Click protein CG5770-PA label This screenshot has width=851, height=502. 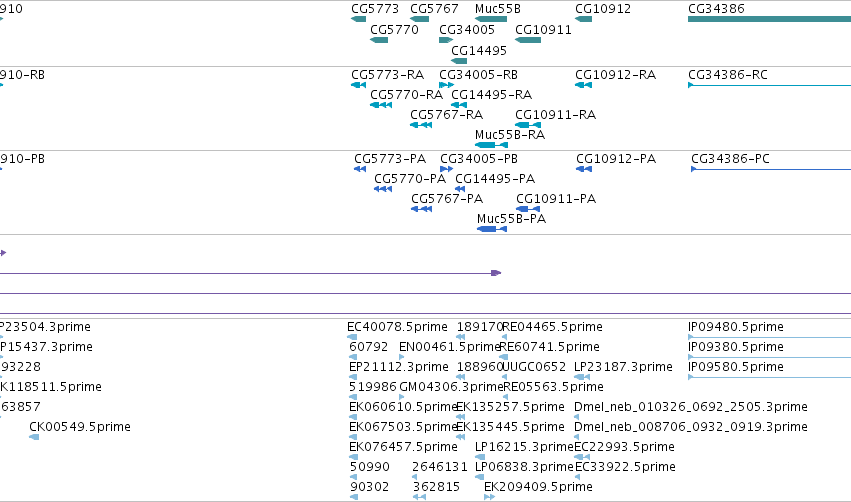(410, 179)
